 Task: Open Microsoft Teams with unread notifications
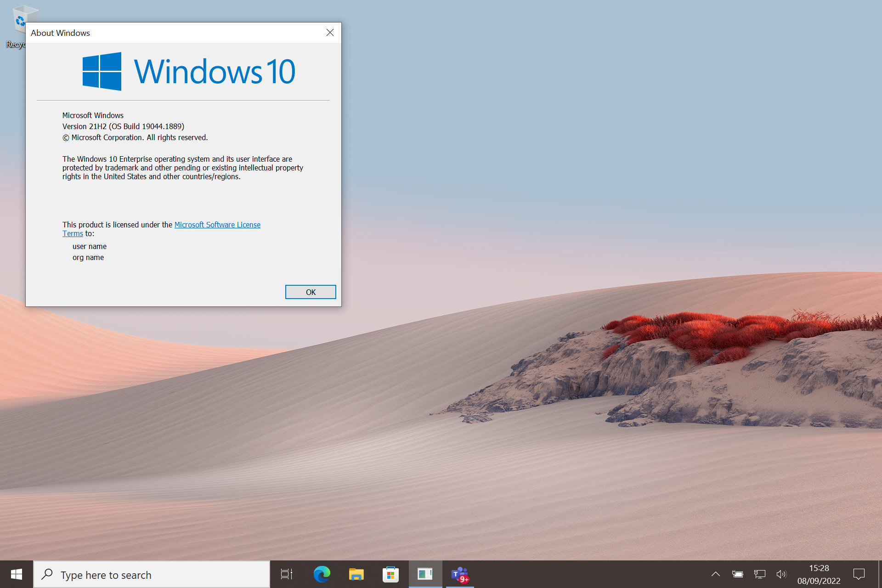click(x=459, y=574)
